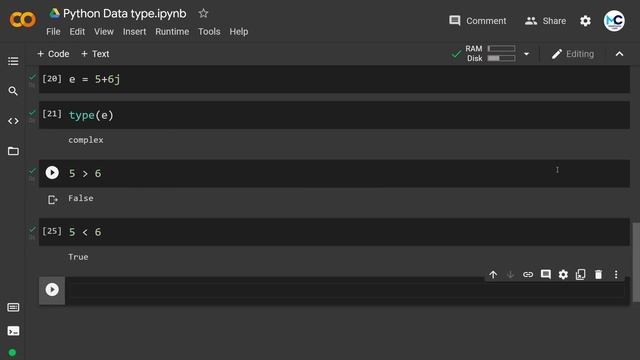Run the empty bottom cell

point(52,290)
